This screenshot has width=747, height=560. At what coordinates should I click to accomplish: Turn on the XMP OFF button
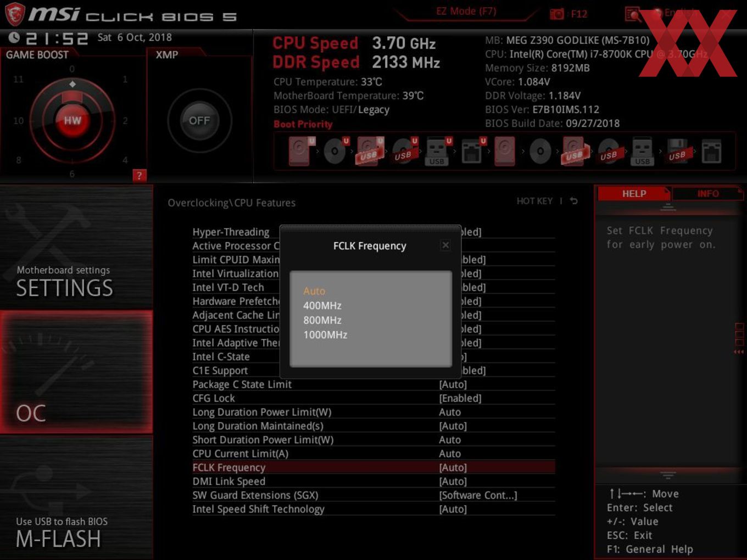click(x=199, y=121)
